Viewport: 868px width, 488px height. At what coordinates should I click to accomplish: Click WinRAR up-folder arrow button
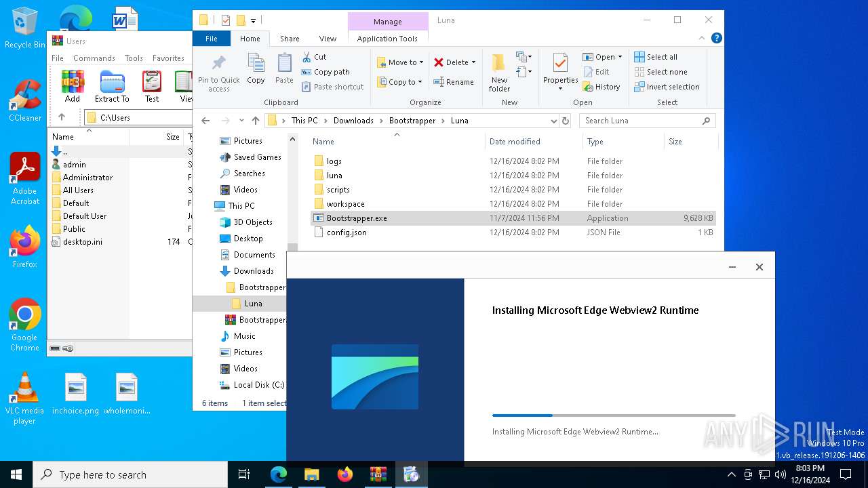tap(62, 117)
